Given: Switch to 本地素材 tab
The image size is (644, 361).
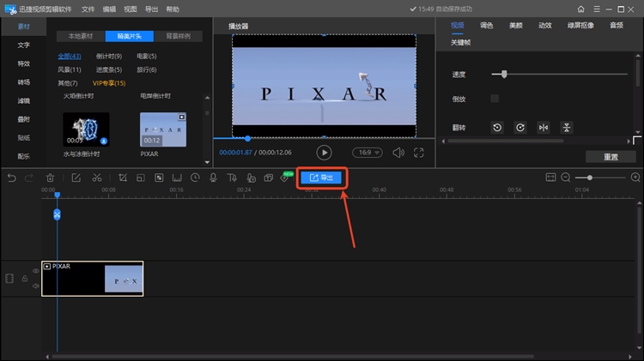Looking at the screenshot, I should click(x=81, y=36).
